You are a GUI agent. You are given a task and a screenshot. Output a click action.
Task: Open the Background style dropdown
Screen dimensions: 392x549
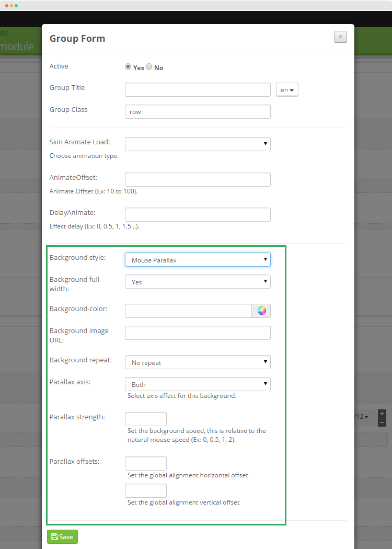(x=198, y=259)
